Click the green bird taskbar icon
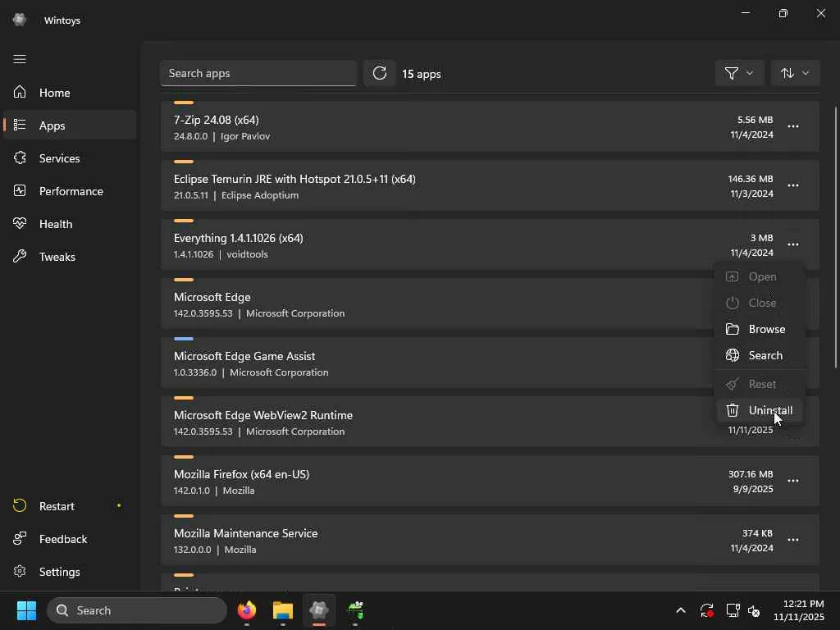Screen dimensions: 840x630 click(x=355, y=610)
